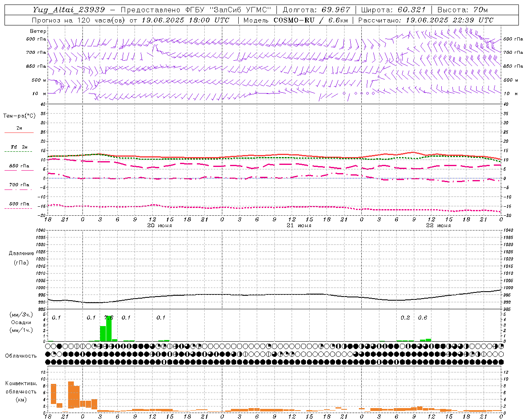This screenshot has width=525, height=420.
Task: Click the 'Конвективн.' convective cloud label
Action: coord(21,383)
